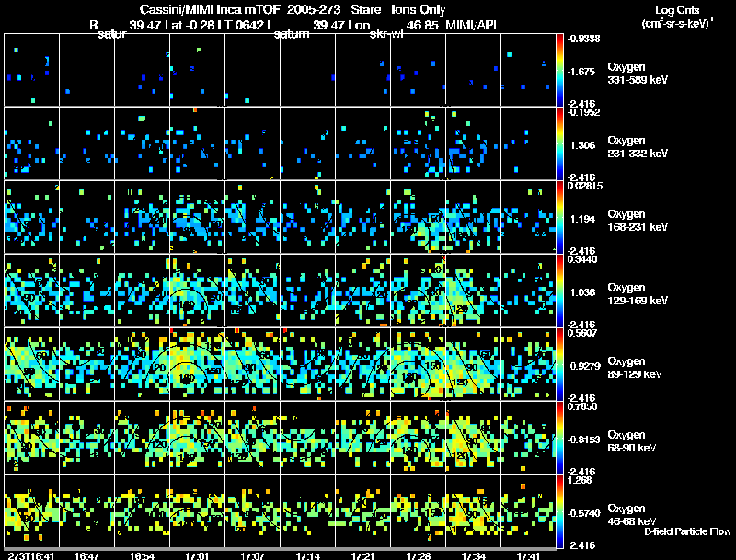Click the 'Cassini/MIMI Inca mTOF' title text
The height and width of the screenshot is (560, 736).
[210, 9]
